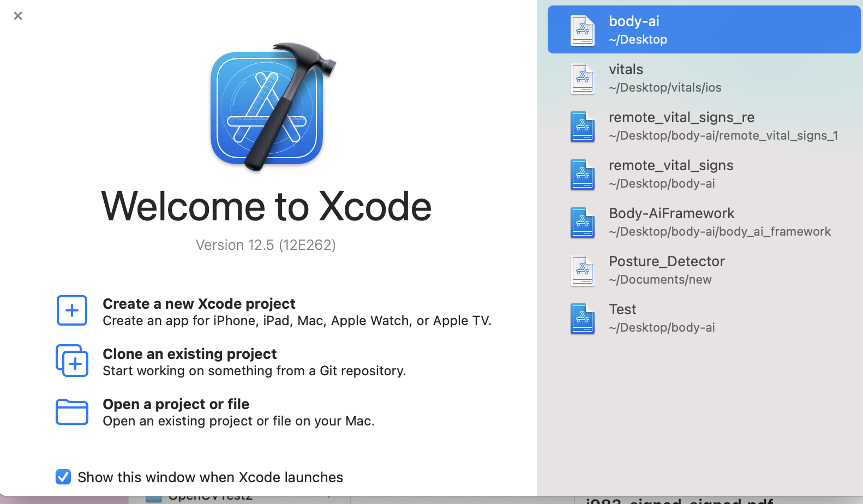863x504 pixels.
Task: Select remote_vital_signs in ~/Desktop/body-ai
Action: pyautogui.click(x=704, y=173)
